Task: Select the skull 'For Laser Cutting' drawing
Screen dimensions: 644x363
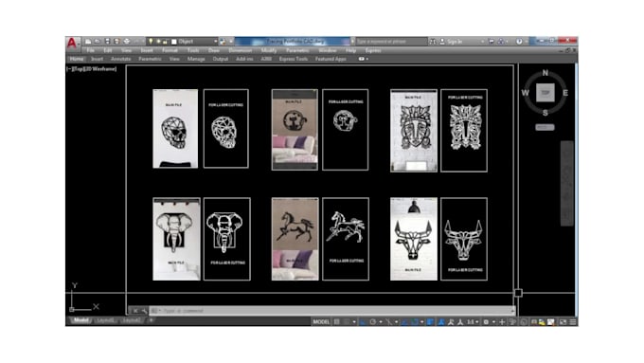Action: coord(226,129)
